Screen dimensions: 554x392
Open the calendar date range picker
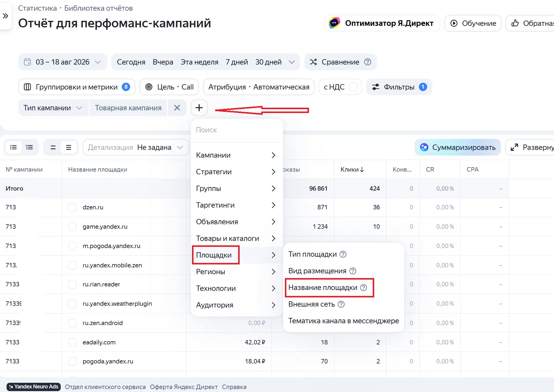[63, 62]
